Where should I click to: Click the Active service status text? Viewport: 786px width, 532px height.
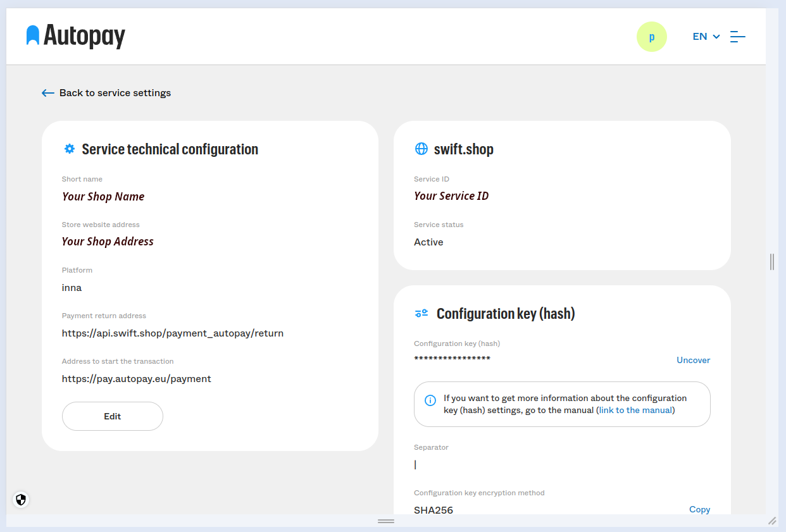428,242
